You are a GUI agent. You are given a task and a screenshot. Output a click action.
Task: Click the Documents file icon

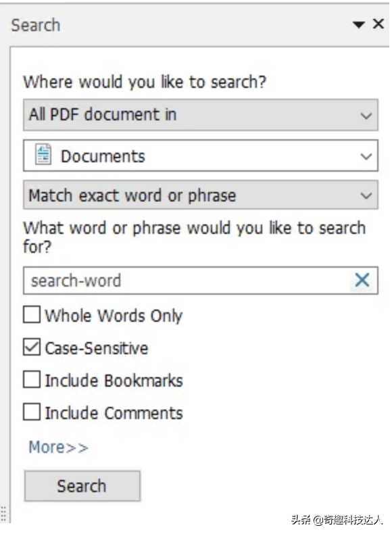(x=44, y=154)
